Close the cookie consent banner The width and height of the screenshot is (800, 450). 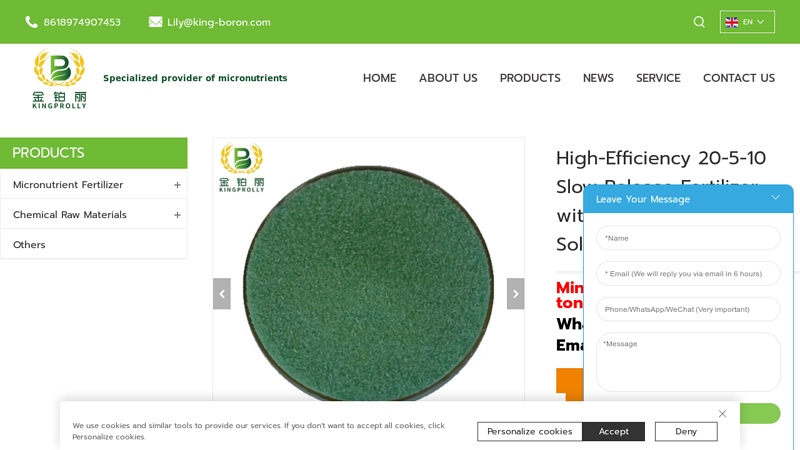(722, 413)
